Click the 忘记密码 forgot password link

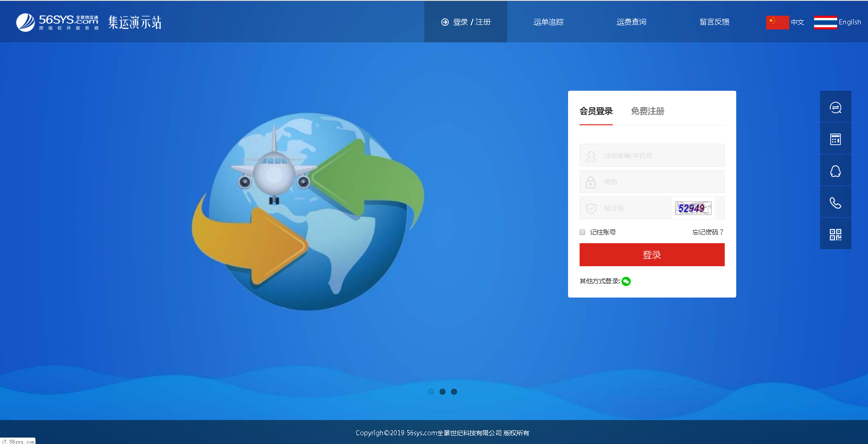click(707, 232)
